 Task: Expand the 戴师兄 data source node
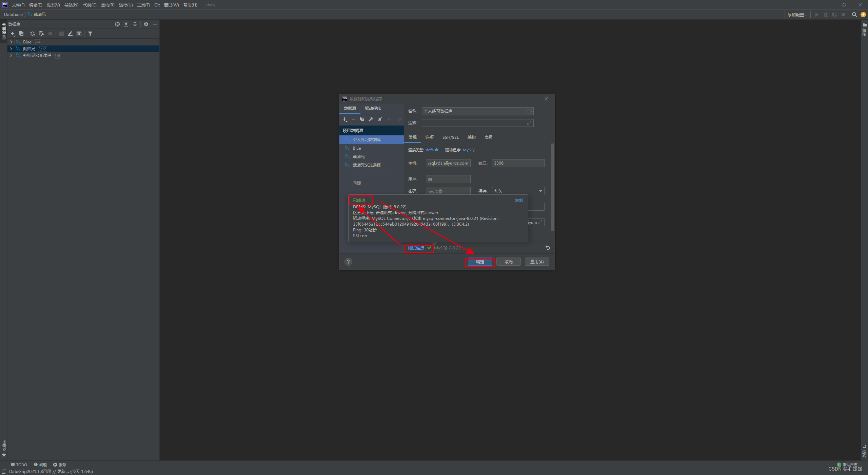pos(11,49)
